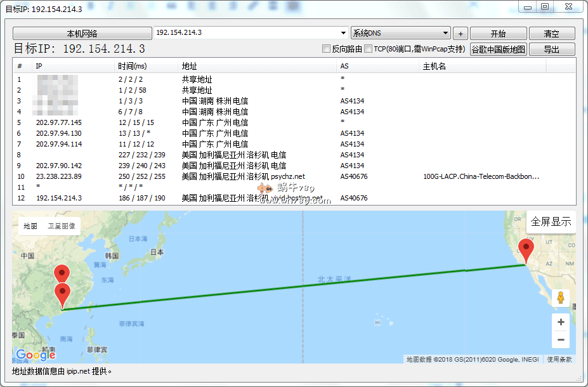Click the 导出 export button

(x=551, y=49)
